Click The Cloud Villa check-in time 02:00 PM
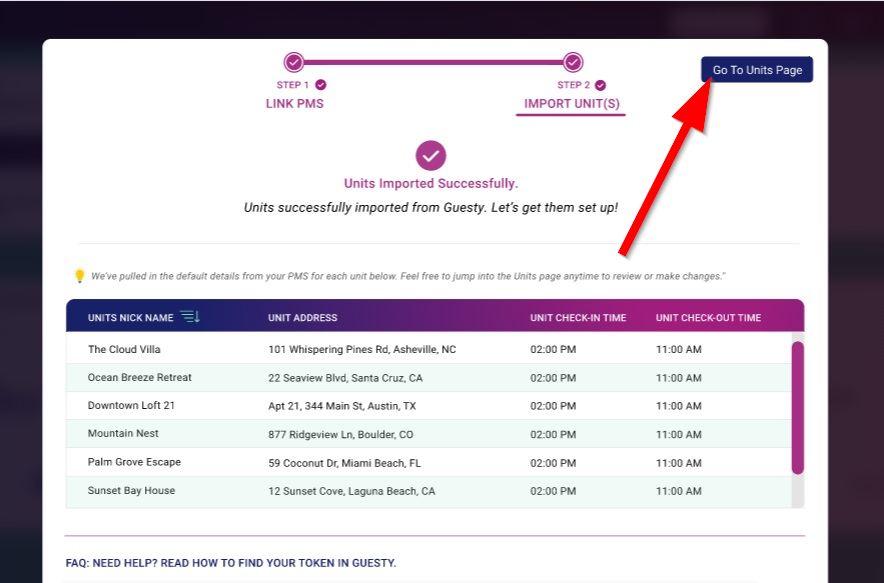This screenshot has width=884, height=583. click(x=553, y=350)
